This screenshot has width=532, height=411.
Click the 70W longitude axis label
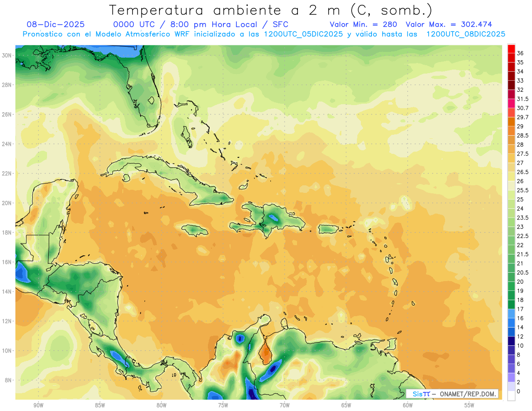(285, 405)
